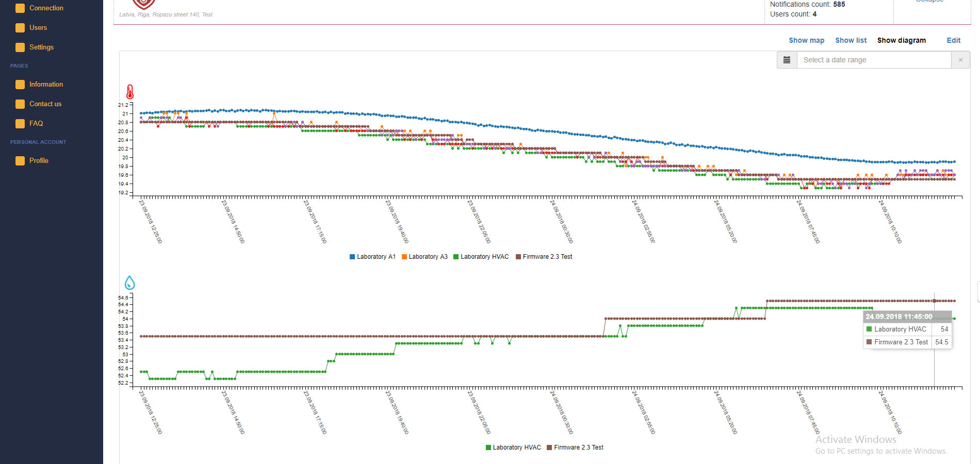Viewport: 980px width, 464px height.
Task: Click the thermometer icon above the temperature chart
Action: click(129, 92)
